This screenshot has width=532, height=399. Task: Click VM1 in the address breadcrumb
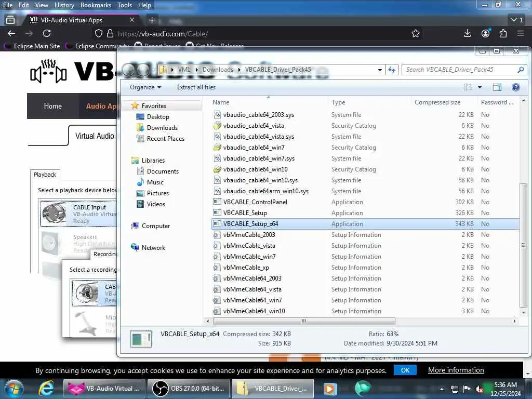click(x=184, y=70)
